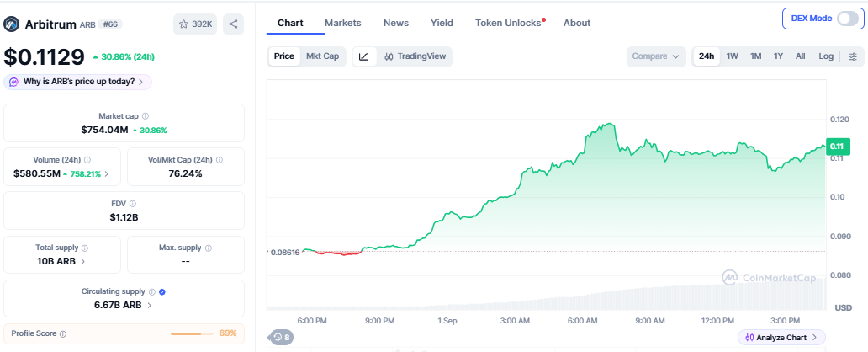Click the 69% profile score value
This screenshot has height=352, width=868.
pos(228,333)
